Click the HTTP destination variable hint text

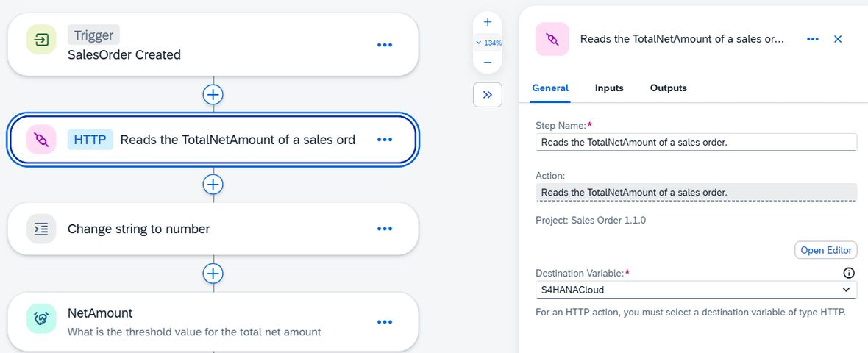691,312
